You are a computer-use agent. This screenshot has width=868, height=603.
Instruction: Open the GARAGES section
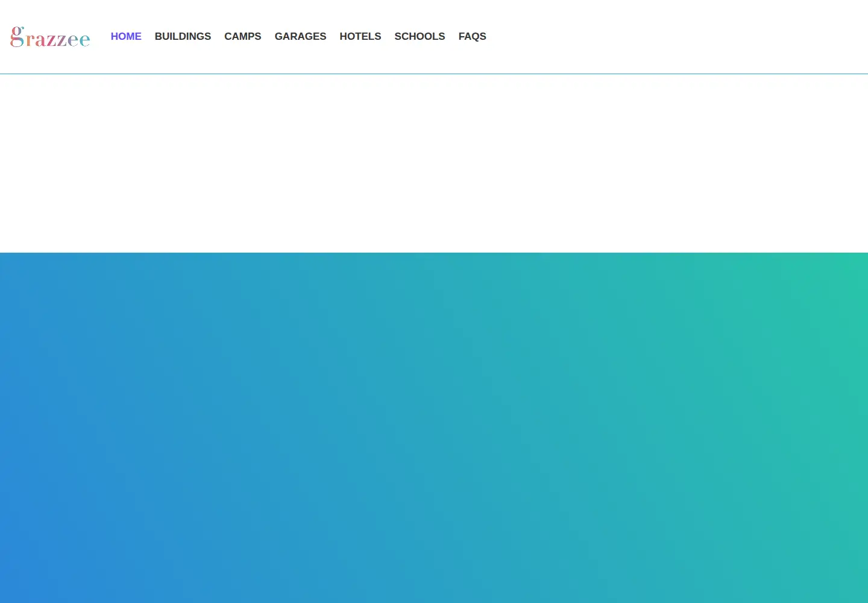click(300, 36)
